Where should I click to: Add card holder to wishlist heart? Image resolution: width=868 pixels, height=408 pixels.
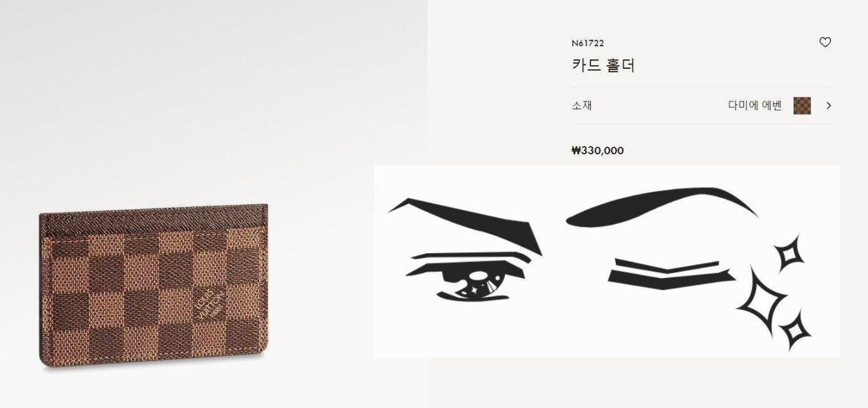point(825,43)
